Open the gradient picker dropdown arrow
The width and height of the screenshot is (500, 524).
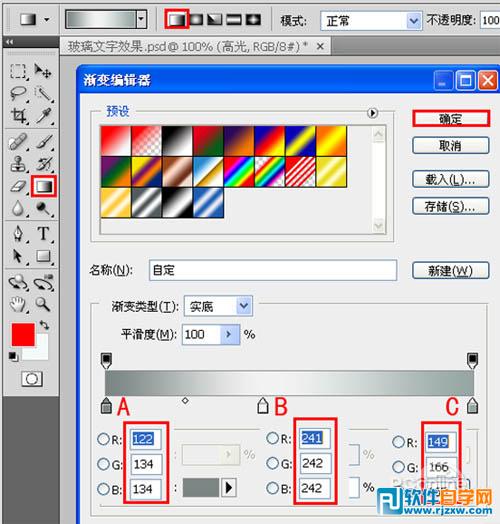142,19
